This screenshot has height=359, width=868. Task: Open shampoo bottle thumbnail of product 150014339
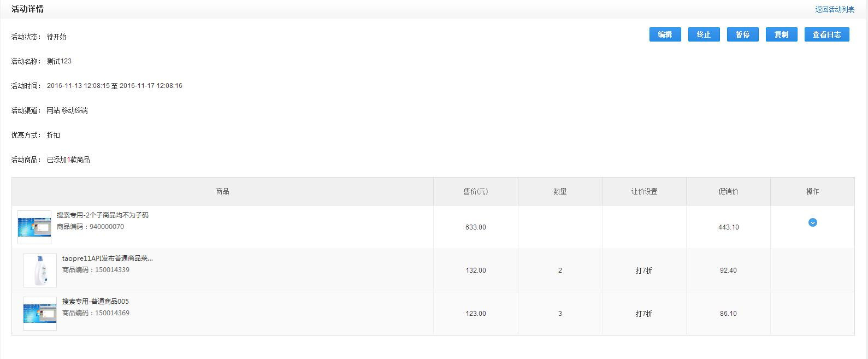click(40, 270)
